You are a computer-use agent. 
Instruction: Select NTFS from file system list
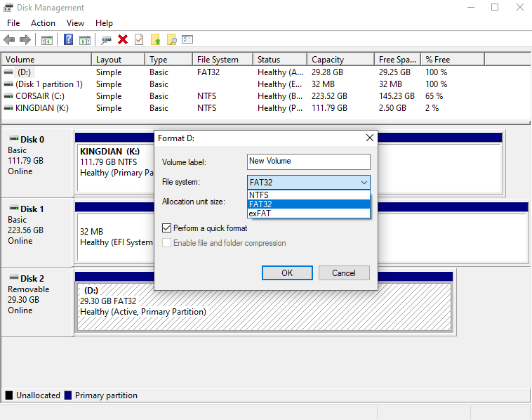point(309,195)
